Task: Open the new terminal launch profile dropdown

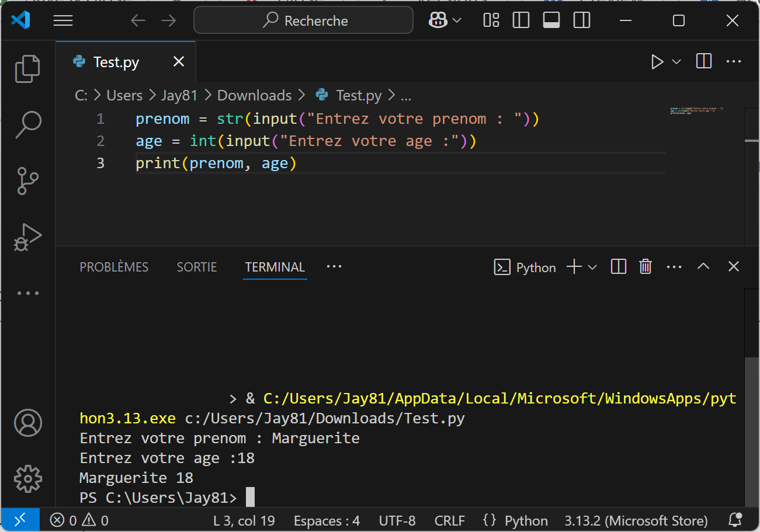Action: pyautogui.click(x=592, y=267)
